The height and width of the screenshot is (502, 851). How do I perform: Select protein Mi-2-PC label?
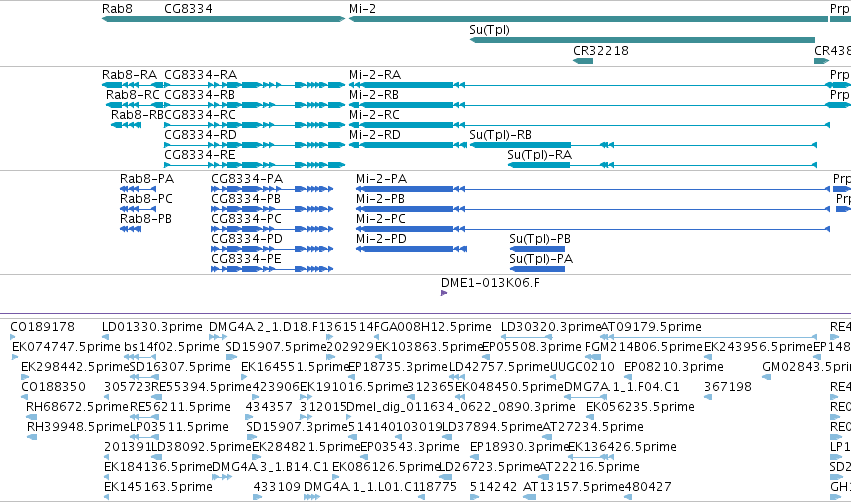pos(381,219)
